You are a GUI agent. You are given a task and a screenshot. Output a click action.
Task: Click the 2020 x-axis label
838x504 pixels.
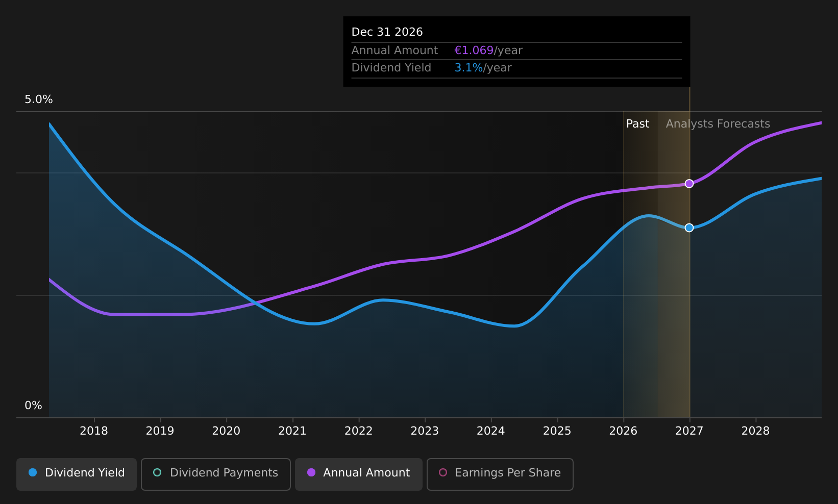(x=226, y=431)
